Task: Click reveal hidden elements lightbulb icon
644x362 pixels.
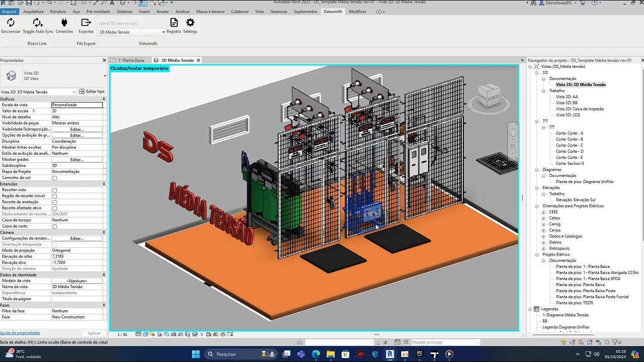Action: [x=202, y=334]
